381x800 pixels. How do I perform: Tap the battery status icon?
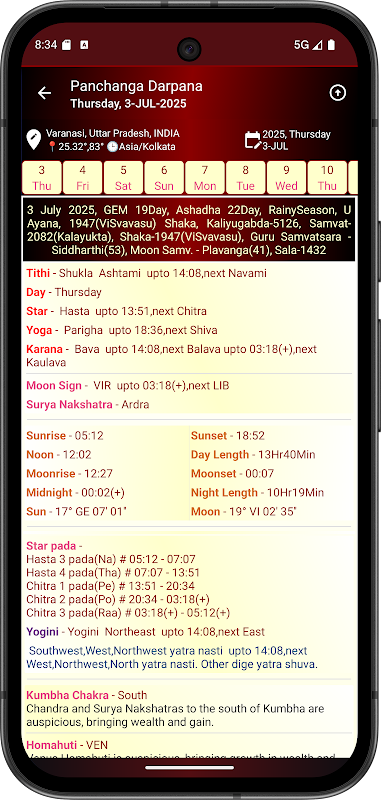332,45
